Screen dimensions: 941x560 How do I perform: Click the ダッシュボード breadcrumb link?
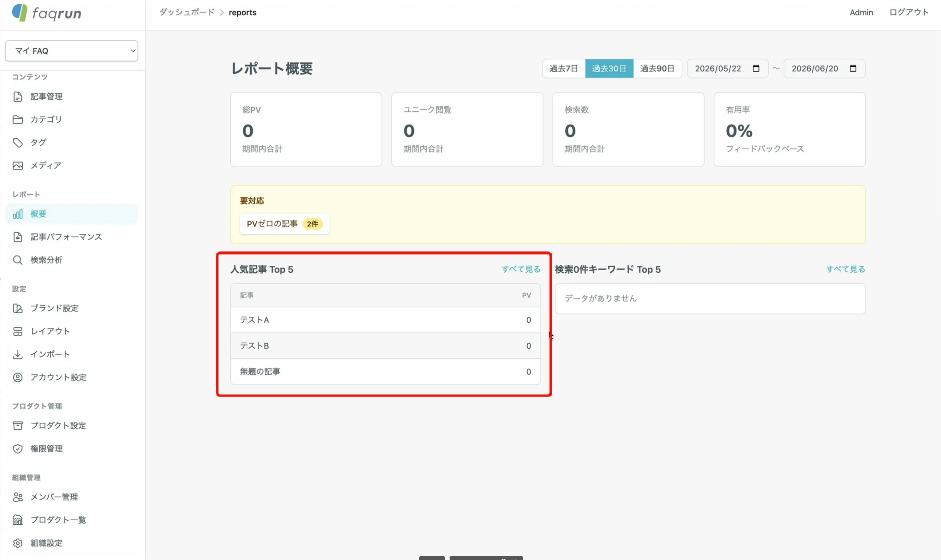pyautogui.click(x=187, y=13)
